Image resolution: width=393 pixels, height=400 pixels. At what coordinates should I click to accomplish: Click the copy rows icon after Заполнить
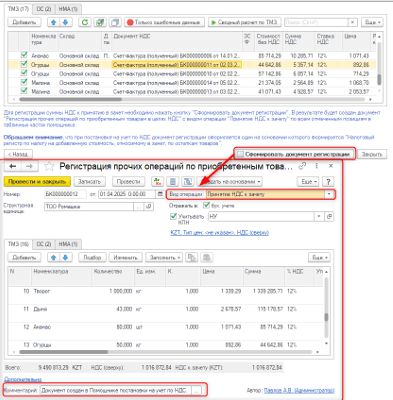coord(192,257)
